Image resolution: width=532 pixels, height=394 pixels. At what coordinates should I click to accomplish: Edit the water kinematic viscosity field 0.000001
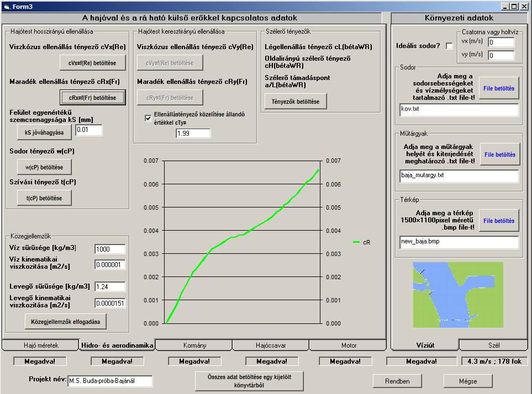110,264
